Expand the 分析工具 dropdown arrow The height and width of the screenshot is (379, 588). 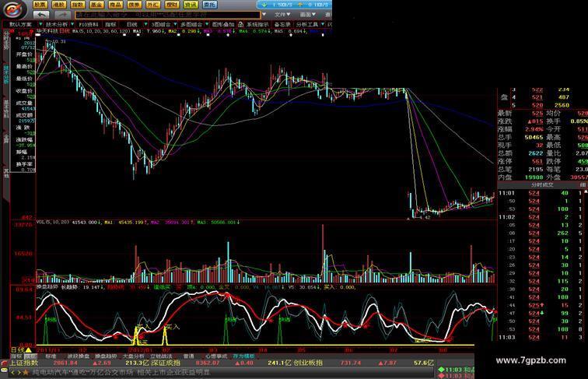323,24
